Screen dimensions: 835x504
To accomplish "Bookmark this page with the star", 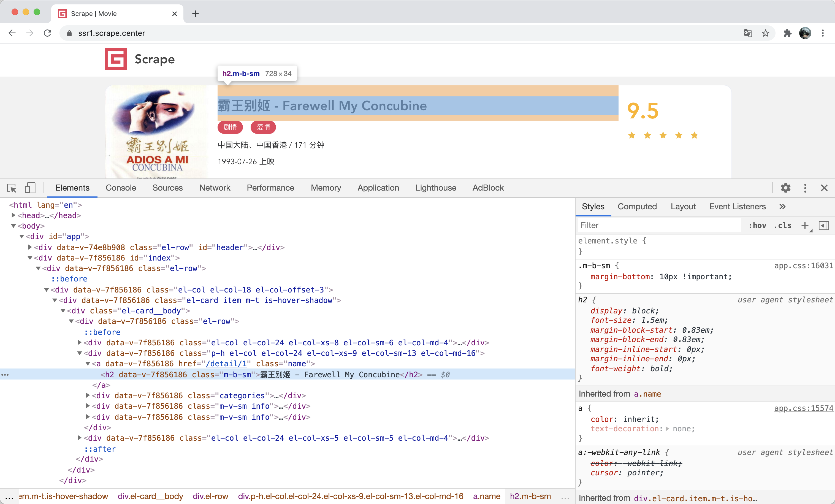I will pyautogui.click(x=766, y=33).
